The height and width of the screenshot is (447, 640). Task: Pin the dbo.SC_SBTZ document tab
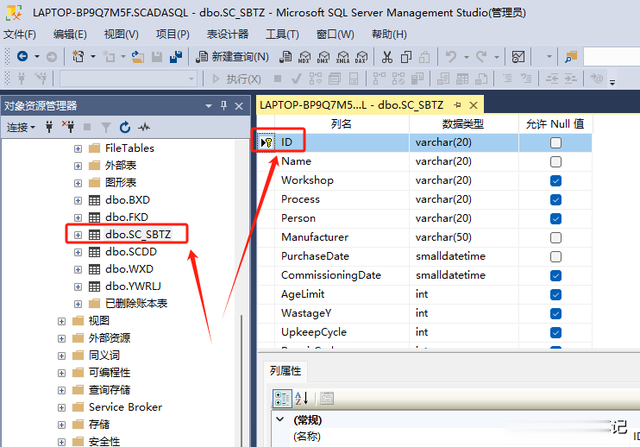tap(458, 105)
